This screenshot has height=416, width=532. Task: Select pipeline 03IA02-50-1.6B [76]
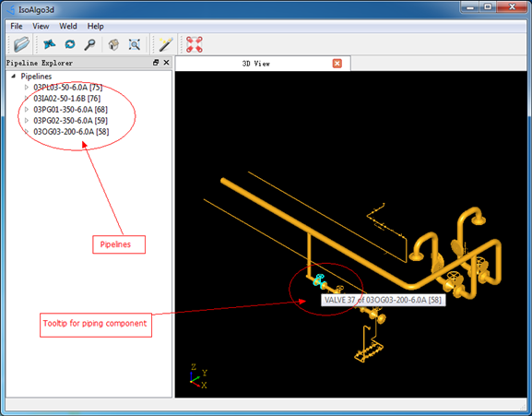coord(66,99)
